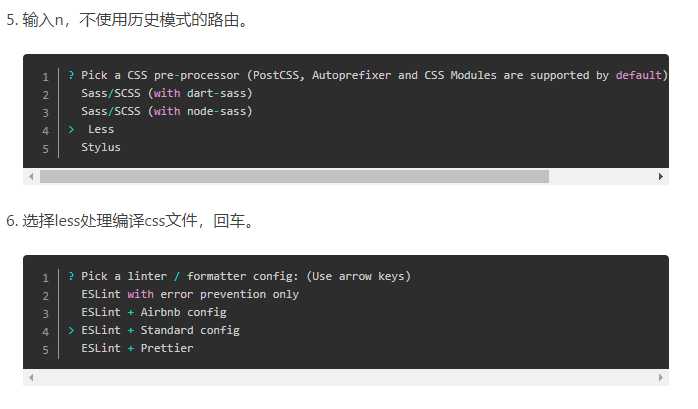Click the horizontal scrollbar thumb under the CSS pre-processor code
The height and width of the screenshot is (409, 698).
pyautogui.click(x=294, y=177)
